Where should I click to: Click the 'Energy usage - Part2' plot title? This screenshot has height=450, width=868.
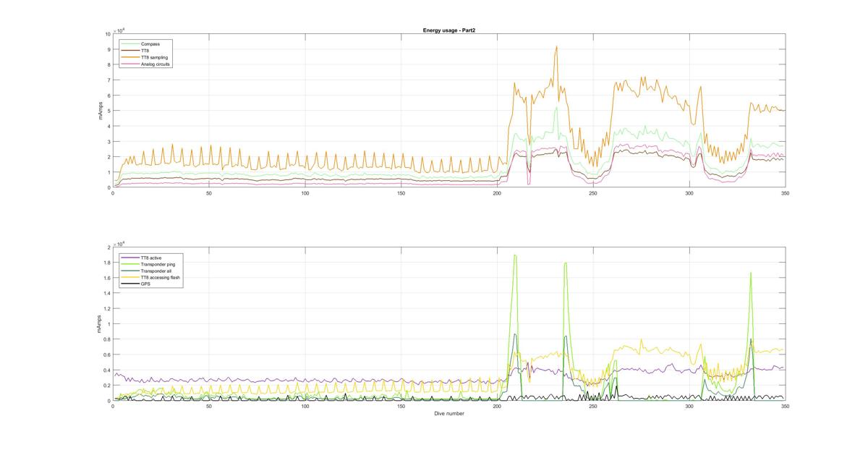click(448, 30)
